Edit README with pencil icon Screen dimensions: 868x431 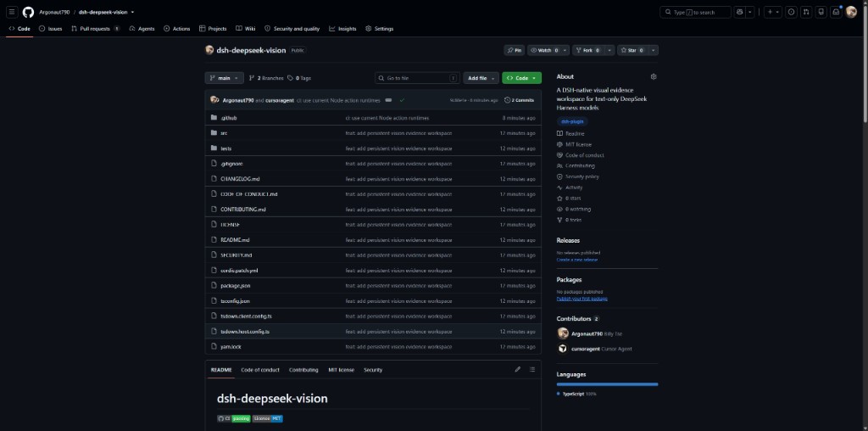(x=518, y=370)
